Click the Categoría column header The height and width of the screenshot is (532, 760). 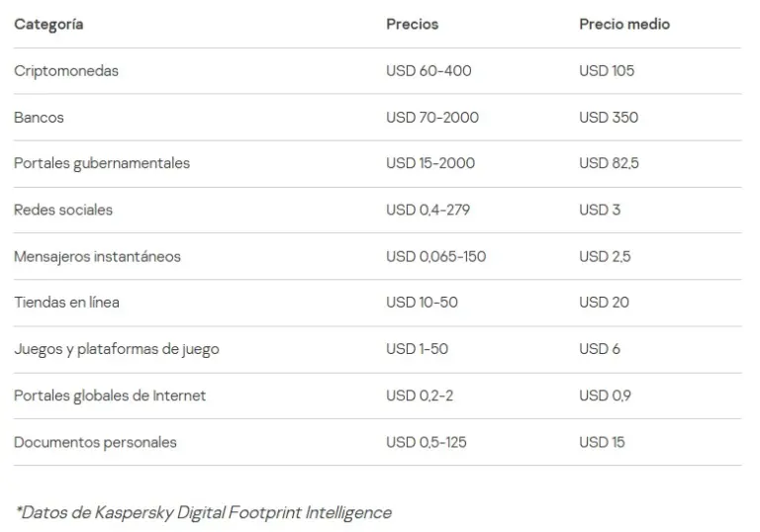[48, 25]
